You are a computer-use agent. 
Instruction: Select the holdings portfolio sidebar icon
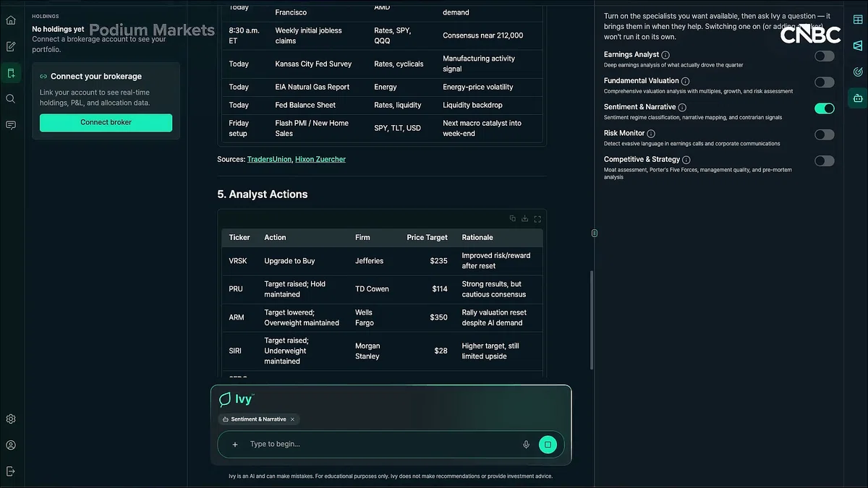[x=11, y=73]
